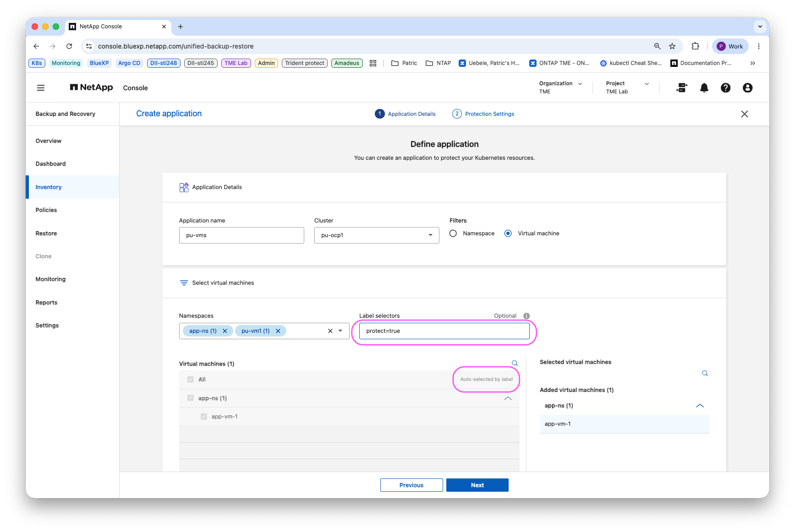The height and width of the screenshot is (532, 795).
Task: Toggle the app-vm-1 checkbox
Action: click(x=204, y=417)
